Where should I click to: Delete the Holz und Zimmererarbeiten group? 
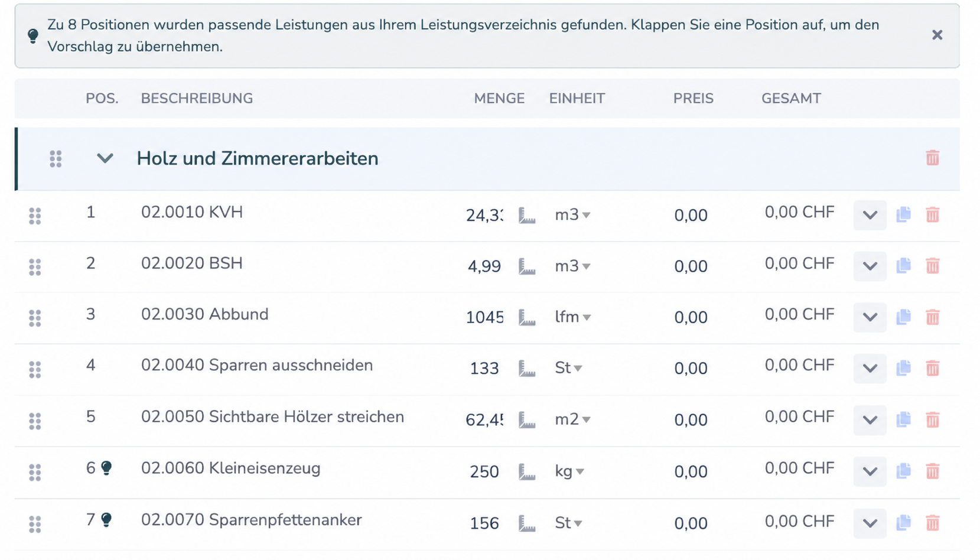(932, 158)
